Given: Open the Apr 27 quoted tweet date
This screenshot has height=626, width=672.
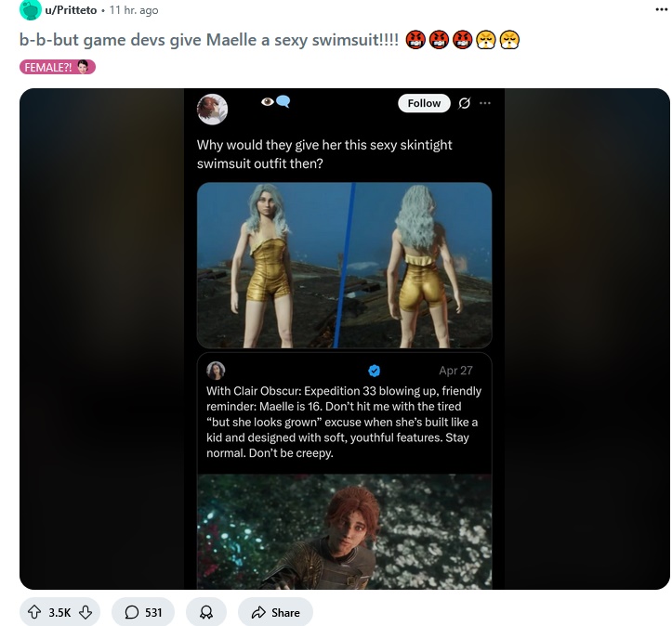Looking at the screenshot, I should click(455, 371).
